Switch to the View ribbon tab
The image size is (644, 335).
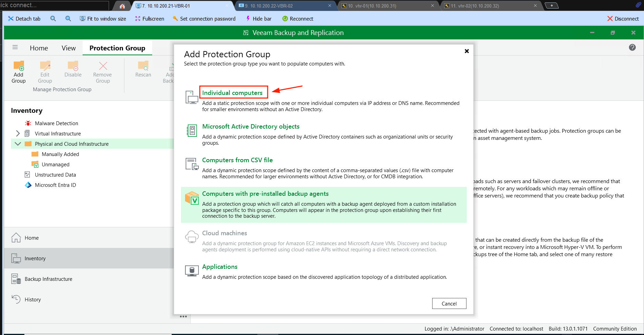[69, 48]
